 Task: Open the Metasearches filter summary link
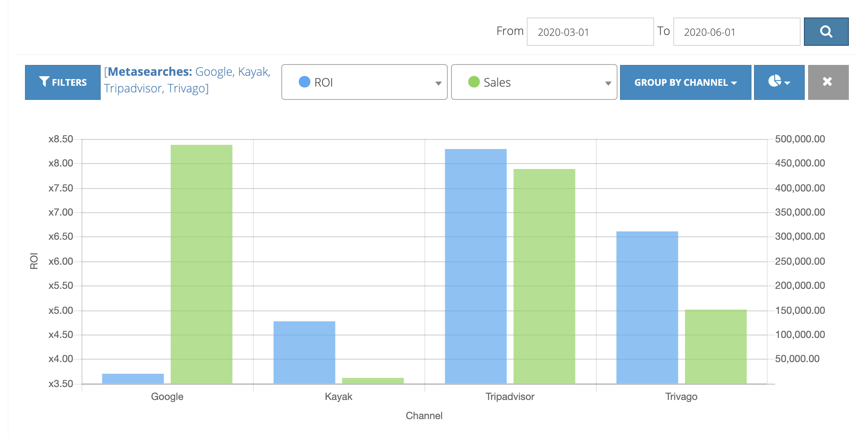click(x=187, y=80)
